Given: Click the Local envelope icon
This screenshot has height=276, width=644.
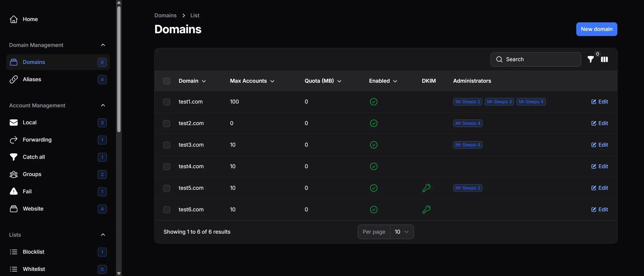Looking at the screenshot, I should tap(14, 123).
